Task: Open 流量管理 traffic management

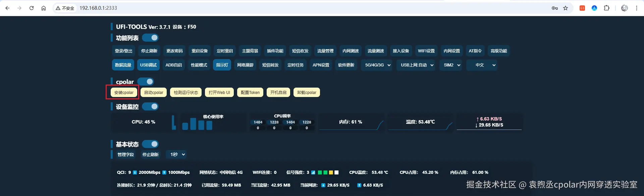Action: pos(325,51)
